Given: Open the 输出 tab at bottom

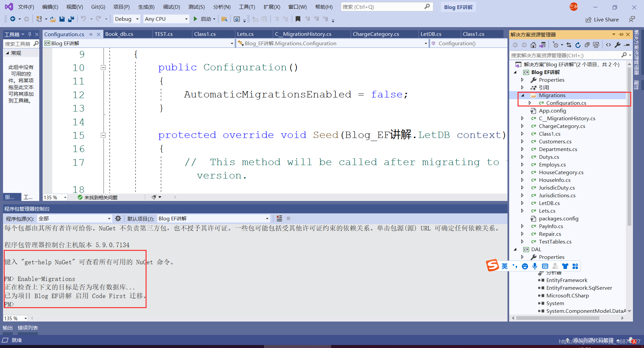Looking at the screenshot, I should (8, 328).
